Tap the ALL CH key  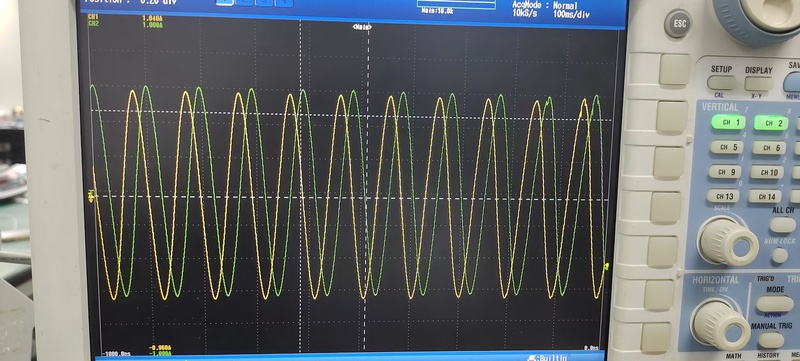click(x=783, y=224)
